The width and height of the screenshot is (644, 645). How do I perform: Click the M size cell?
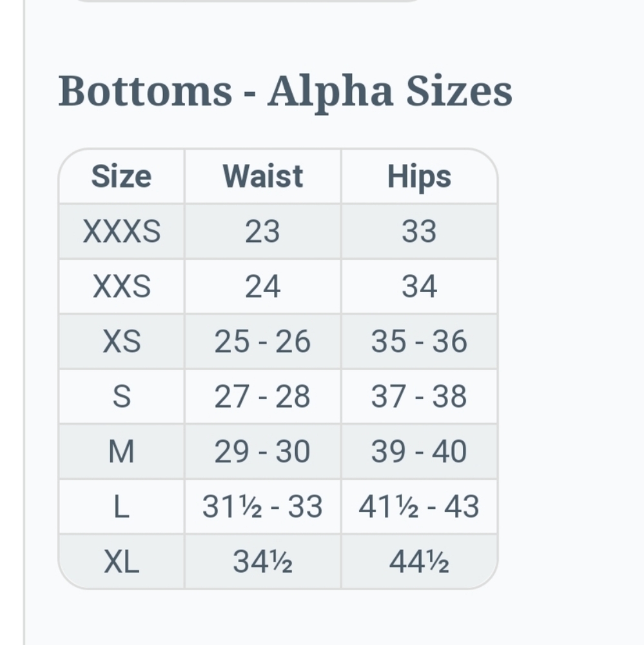(122, 451)
